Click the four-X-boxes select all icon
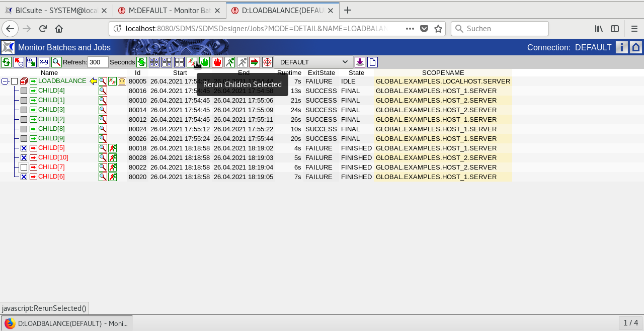This screenshot has height=331, width=644. click(154, 62)
